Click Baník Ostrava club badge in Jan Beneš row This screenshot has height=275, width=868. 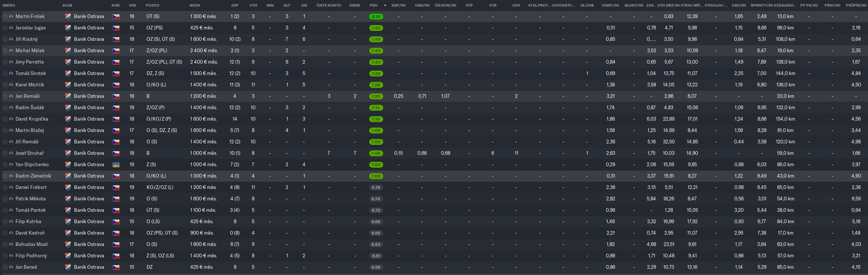click(x=68, y=267)
